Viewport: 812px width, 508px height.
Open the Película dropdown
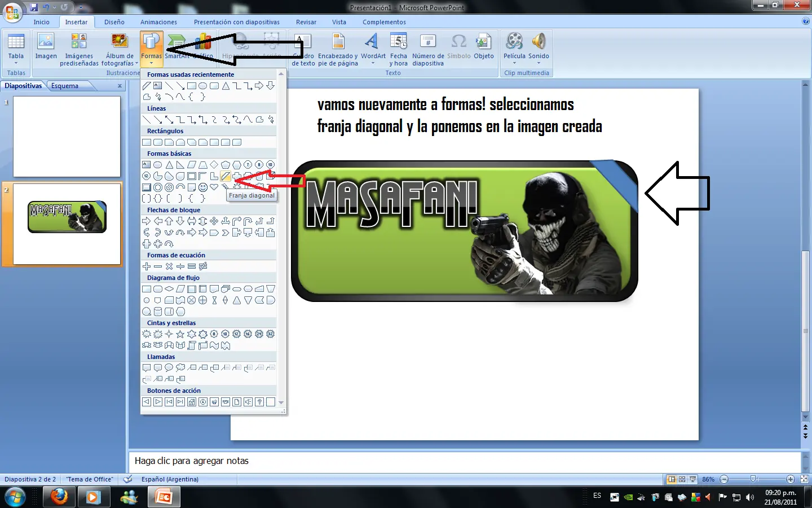[x=514, y=49]
